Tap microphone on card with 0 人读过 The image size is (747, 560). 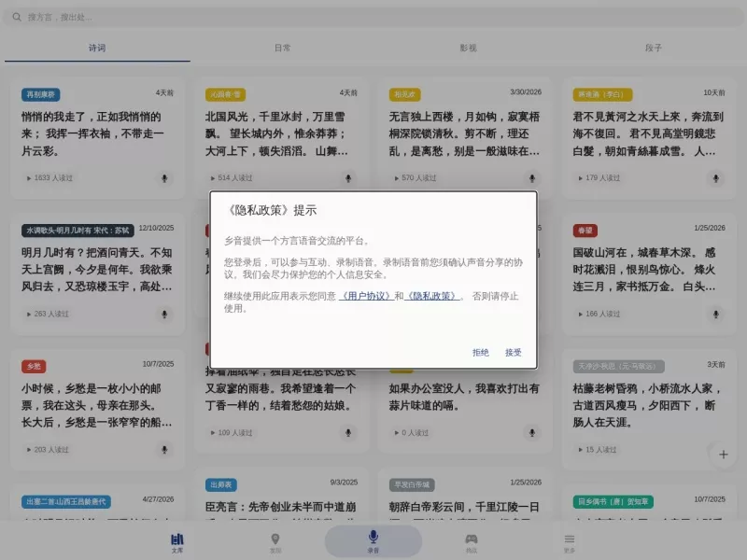pos(532,433)
